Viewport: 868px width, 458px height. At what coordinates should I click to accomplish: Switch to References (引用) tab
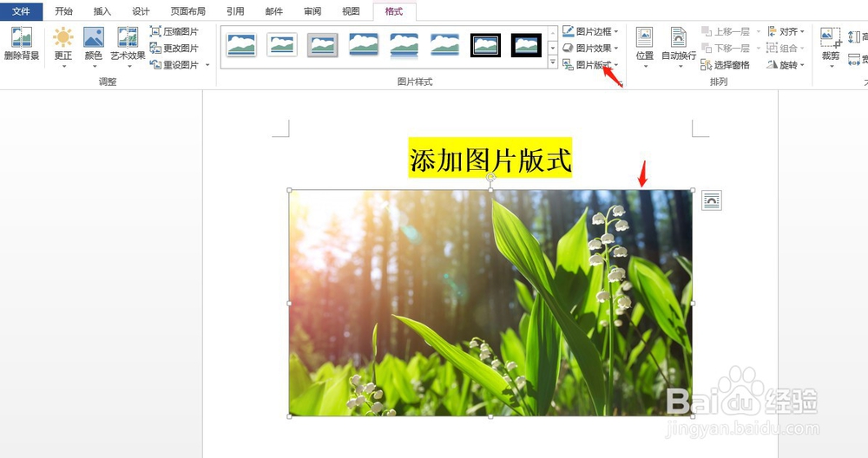(235, 11)
